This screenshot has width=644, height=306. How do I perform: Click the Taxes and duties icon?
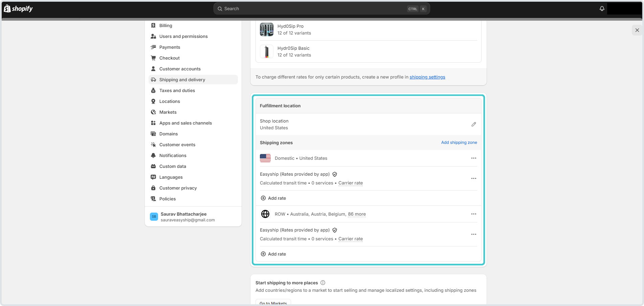(153, 90)
